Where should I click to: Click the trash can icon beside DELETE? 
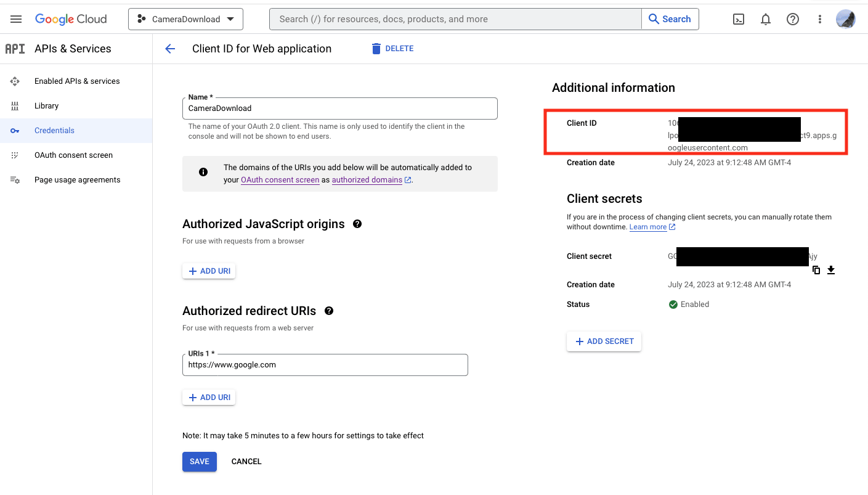coord(376,49)
